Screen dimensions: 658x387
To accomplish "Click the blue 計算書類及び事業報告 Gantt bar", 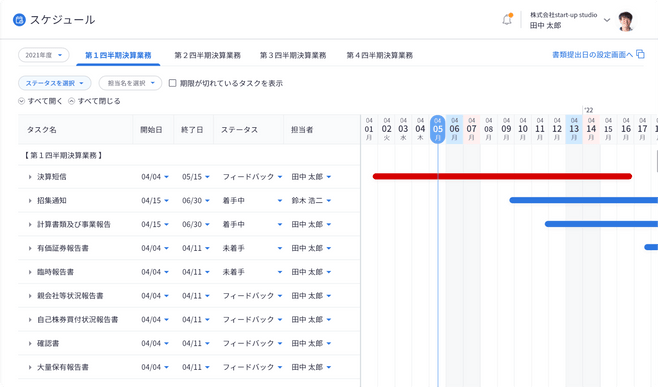I will coord(601,224).
